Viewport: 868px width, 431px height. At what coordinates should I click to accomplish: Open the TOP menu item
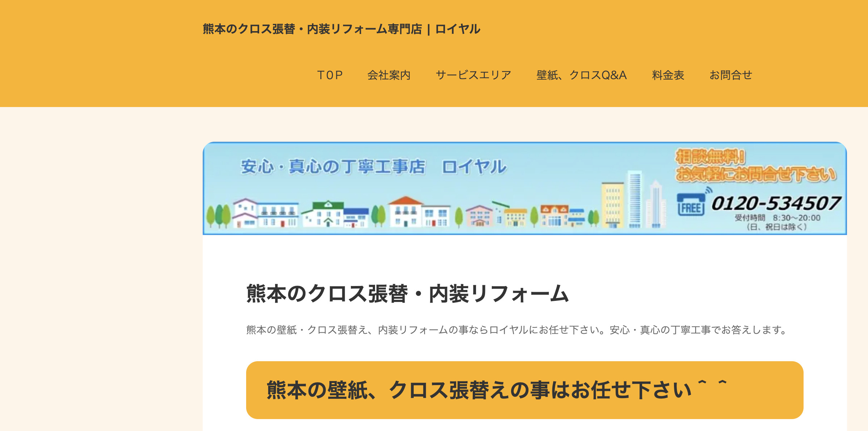click(329, 75)
